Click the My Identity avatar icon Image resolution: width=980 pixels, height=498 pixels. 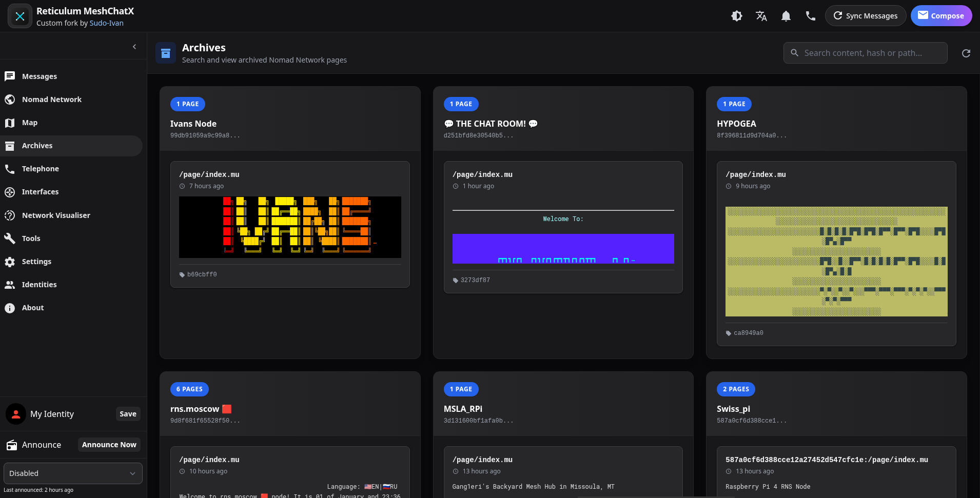pos(16,414)
